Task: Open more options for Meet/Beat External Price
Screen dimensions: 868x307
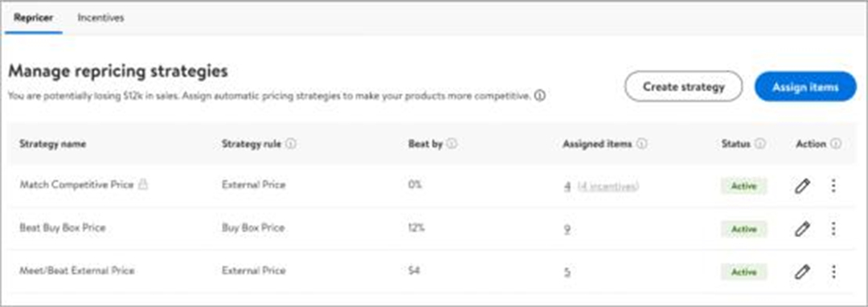Action: [833, 272]
